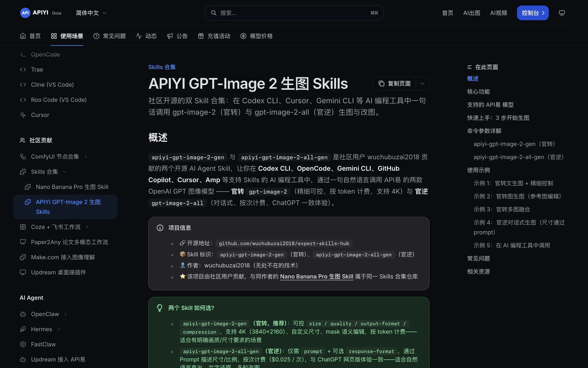Click the activity pulse icon for 动态
Viewport: 588px width, 368px height.
(139, 36)
